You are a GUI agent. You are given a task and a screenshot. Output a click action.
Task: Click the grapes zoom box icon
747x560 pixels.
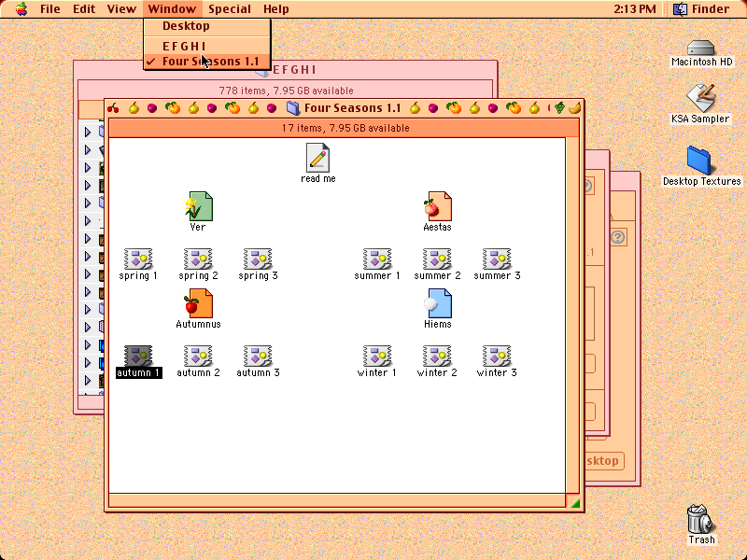click(x=559, y=108)
